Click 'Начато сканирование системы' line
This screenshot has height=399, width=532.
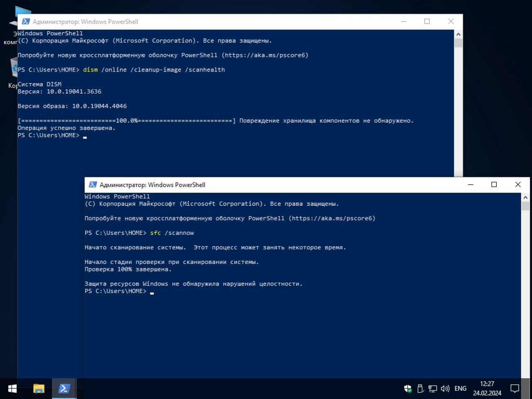pos(215,247)
